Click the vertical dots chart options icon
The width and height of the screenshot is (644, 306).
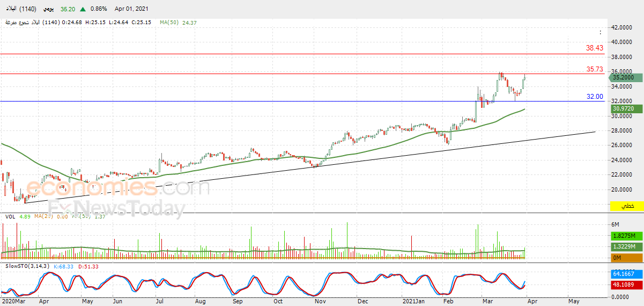[601, 32]
